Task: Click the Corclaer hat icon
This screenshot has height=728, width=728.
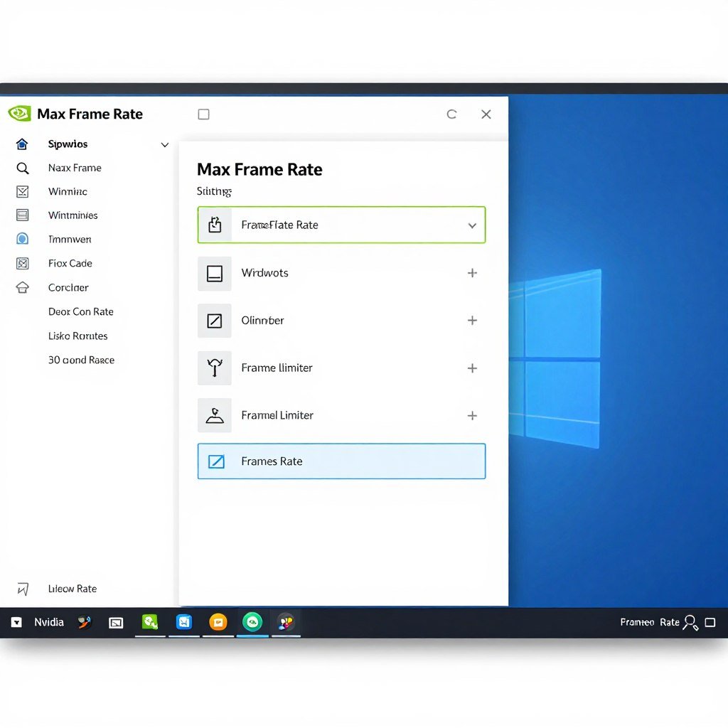Action: point(22,287)
